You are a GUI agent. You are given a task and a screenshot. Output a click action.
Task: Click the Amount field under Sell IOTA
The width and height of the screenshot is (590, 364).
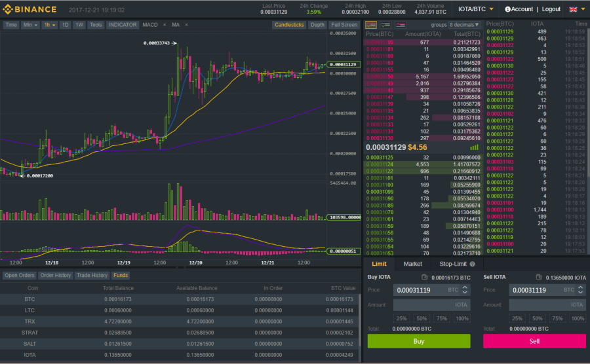click(x=547, y=304)
